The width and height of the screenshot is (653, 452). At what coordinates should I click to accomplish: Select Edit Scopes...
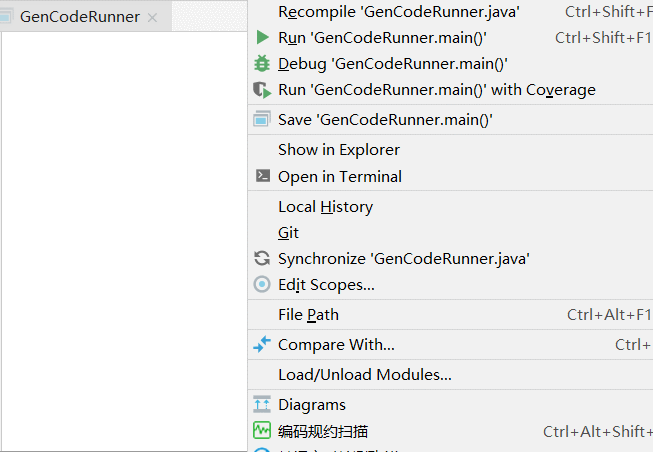click(451, 285)
